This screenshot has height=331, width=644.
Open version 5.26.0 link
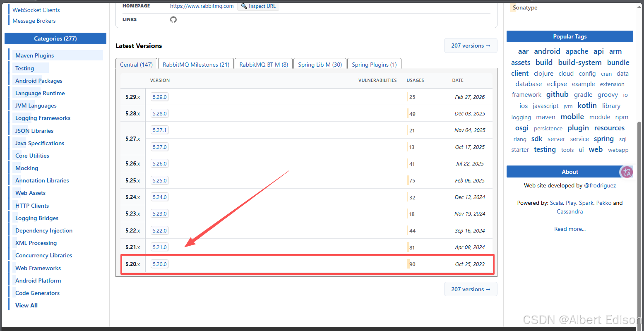159,163
